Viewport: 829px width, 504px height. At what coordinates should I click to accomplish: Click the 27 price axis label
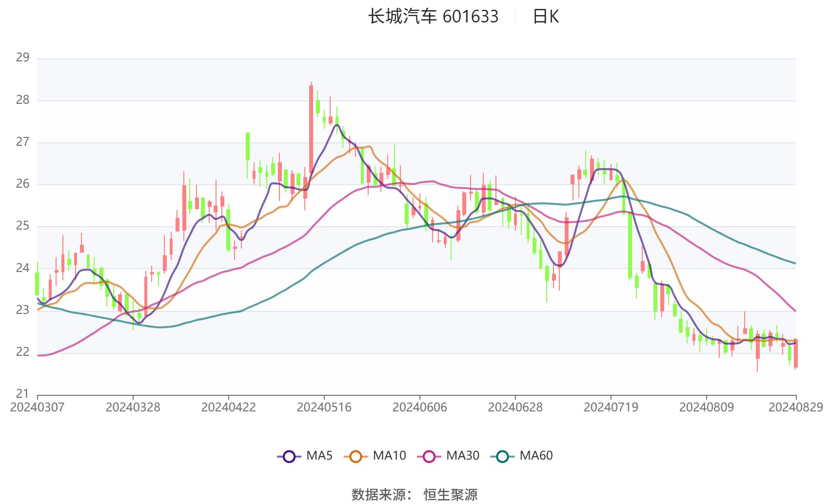point(22,142)
